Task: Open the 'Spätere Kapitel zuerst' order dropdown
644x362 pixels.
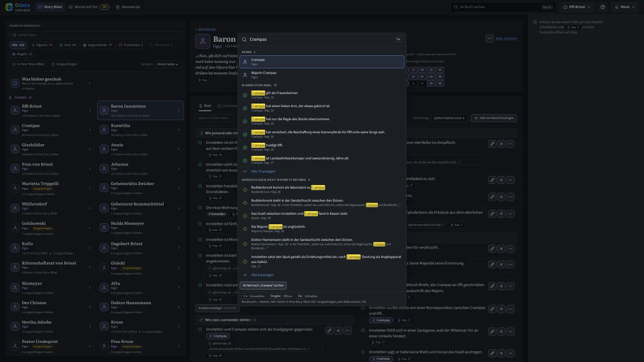Action: (449, 118)
